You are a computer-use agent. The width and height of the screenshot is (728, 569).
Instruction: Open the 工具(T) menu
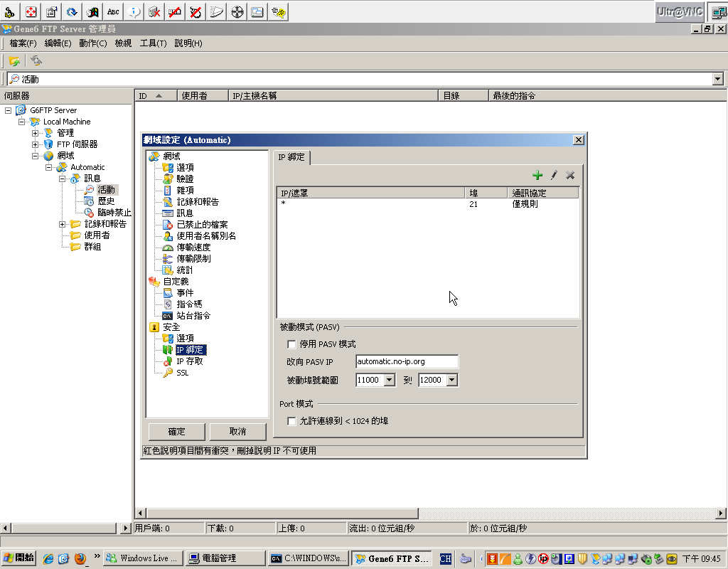coord(154,43)
